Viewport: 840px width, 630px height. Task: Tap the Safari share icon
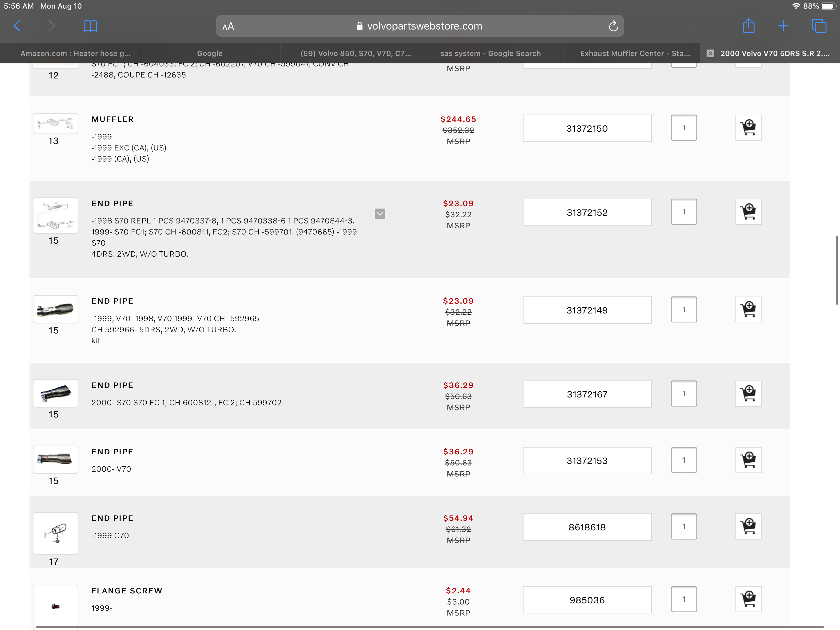[x=748, y=26]
